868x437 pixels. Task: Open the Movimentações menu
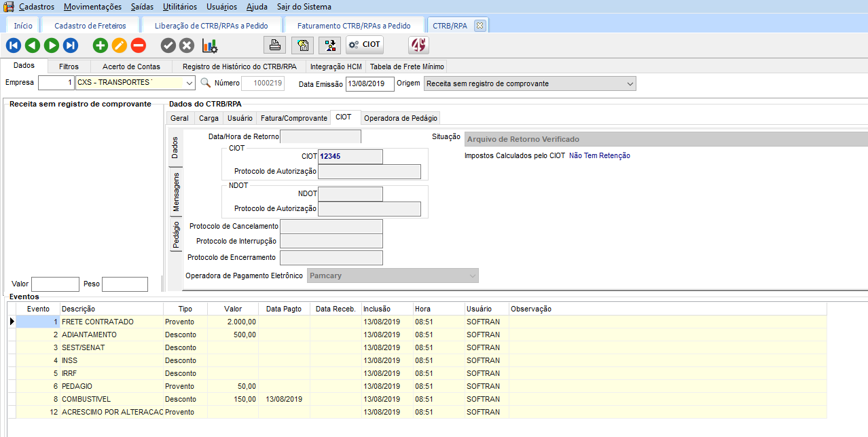coord(92,7)
